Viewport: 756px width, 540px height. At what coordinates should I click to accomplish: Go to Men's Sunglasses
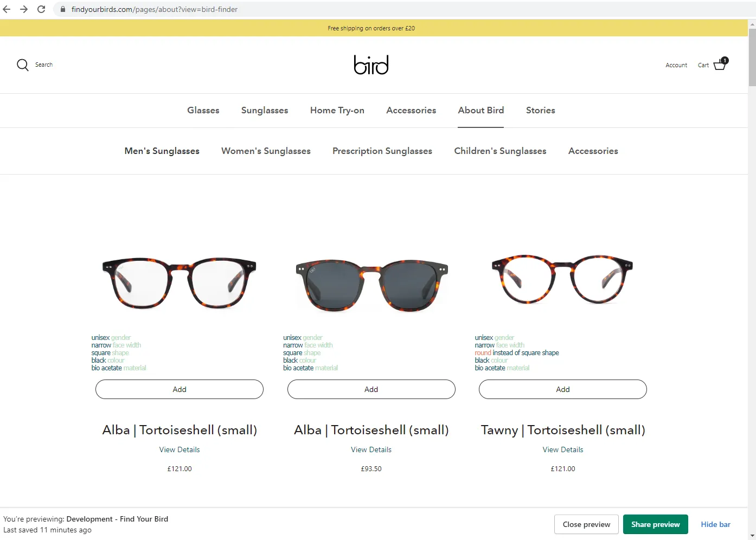(162, 151)
